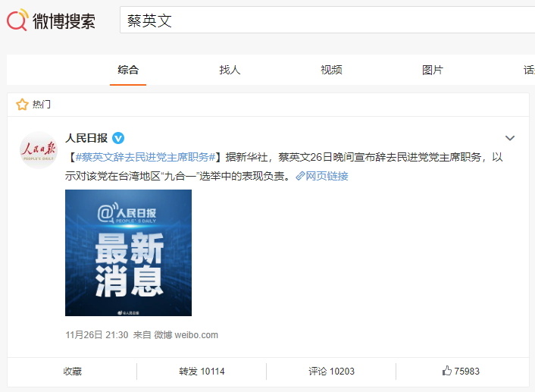Viewport: 535px width, 392px height.
Task: Open the 网页链接 web link
Action: [x=322, y=176]
